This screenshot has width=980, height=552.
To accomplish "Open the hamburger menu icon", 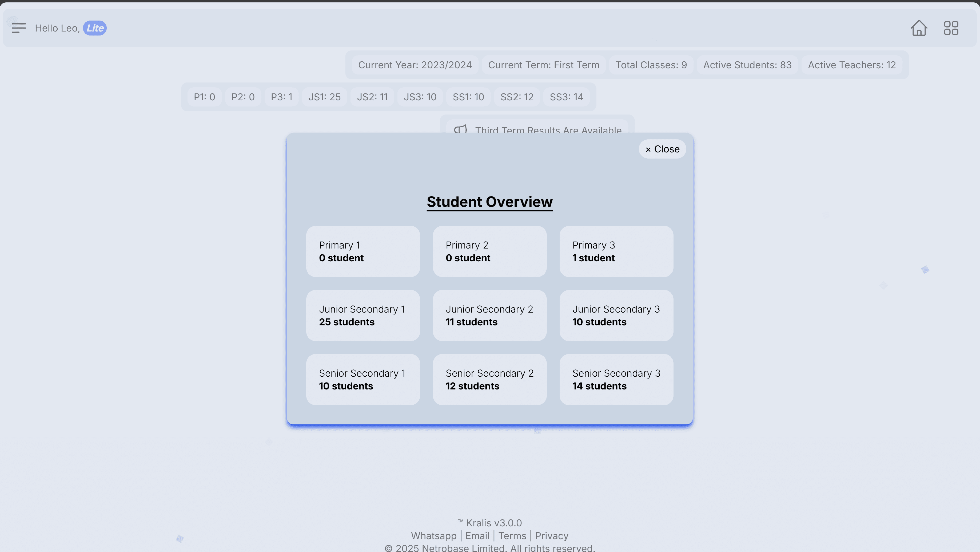I will (x=19, y=28).
